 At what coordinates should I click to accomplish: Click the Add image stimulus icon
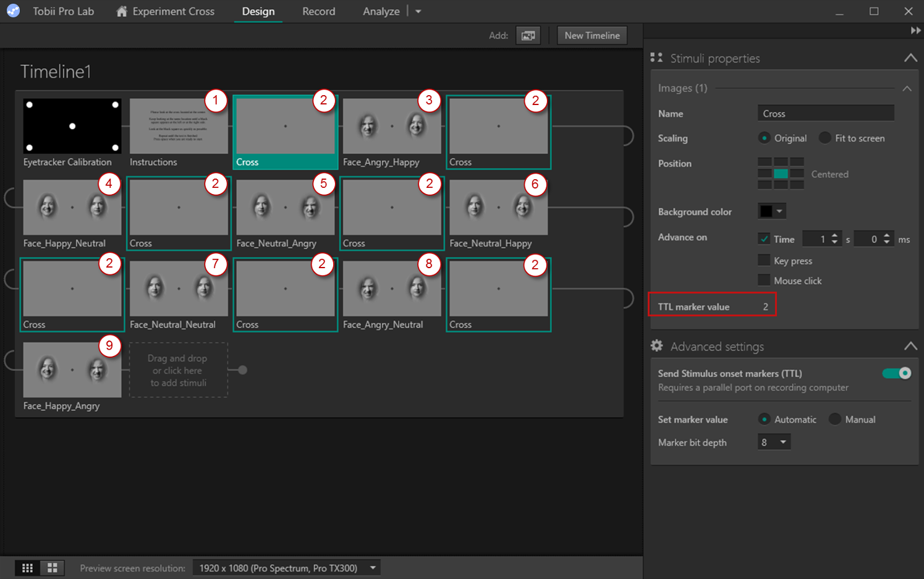528,35
